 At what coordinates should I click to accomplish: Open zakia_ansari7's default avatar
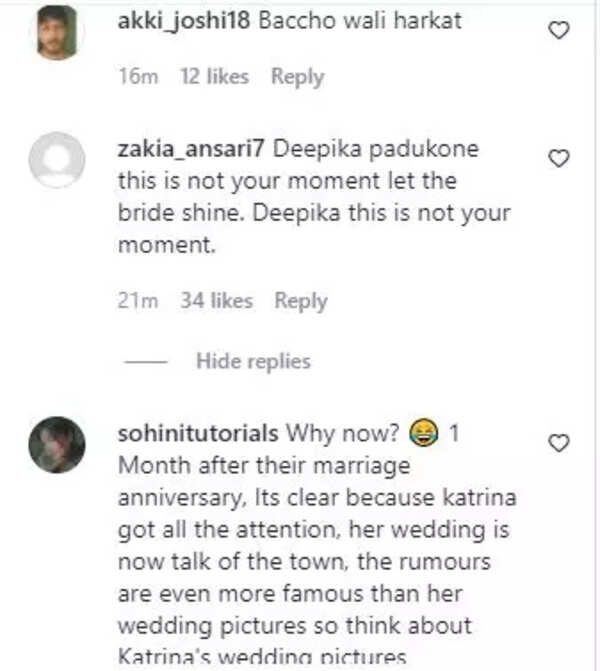(x=56, y=159)
